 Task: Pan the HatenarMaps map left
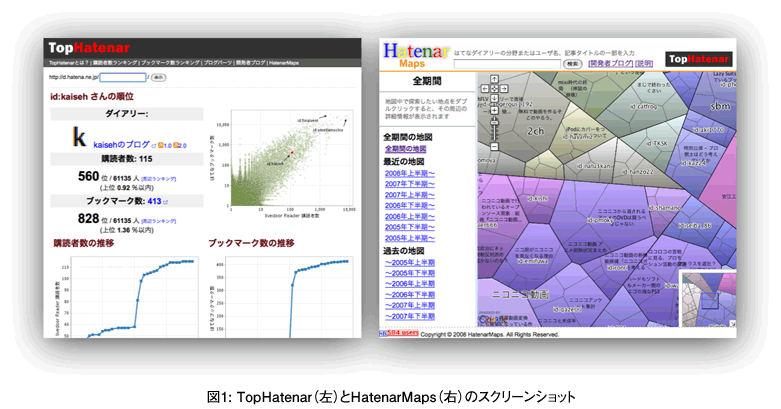click(485, 88)
